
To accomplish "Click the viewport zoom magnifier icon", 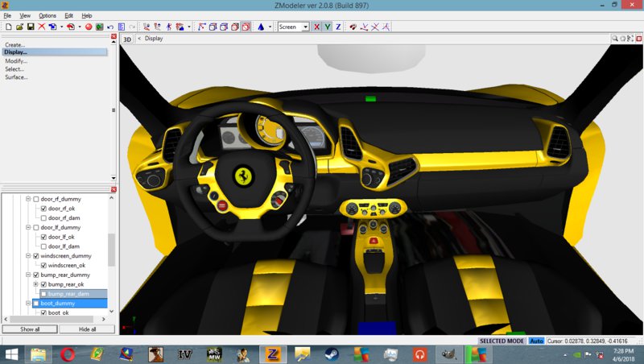I will click(x=615, y=39).
